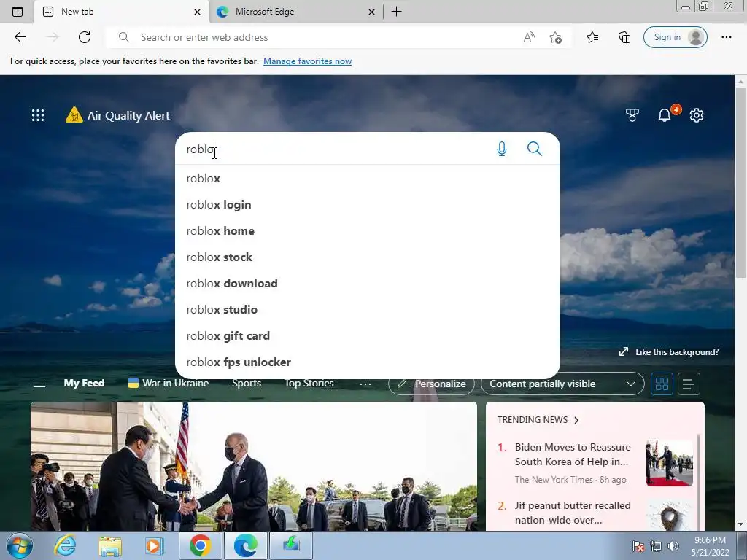This screenshot has height=560, width=747.
Task: Open Jif peanut butter recalled headline
Action: (x=572, y=513)
